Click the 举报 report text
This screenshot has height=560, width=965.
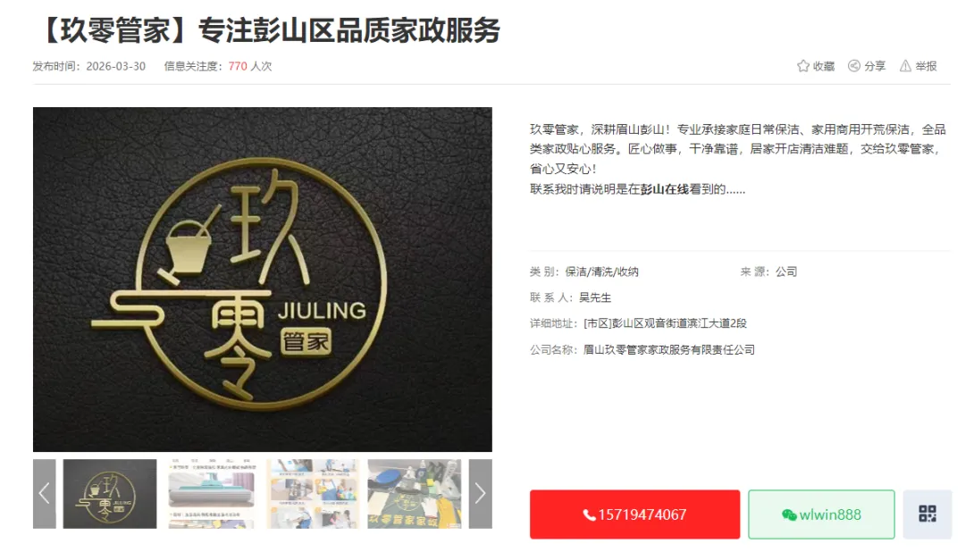coord(926,66)
